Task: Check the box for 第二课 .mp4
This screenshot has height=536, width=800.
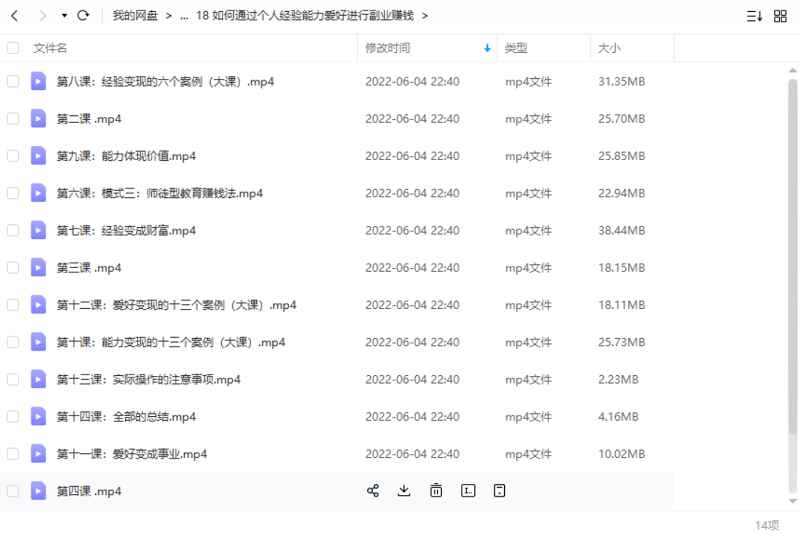Action: tap(13, 118)
